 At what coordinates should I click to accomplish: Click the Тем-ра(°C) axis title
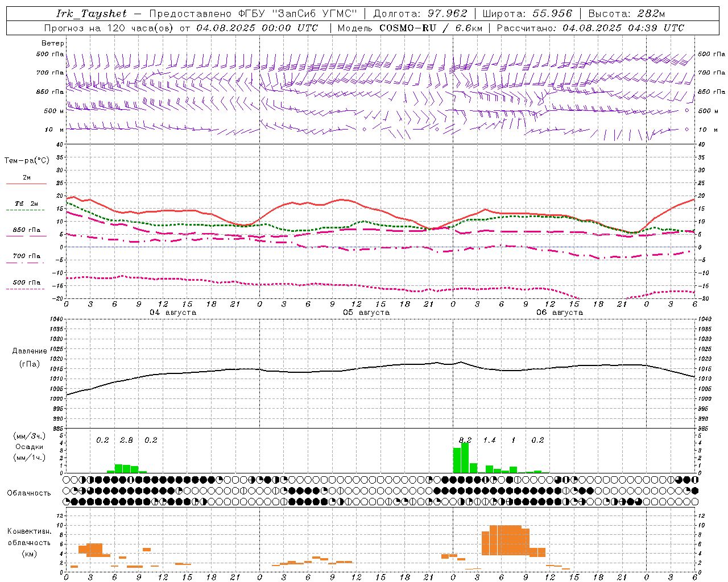27,161
